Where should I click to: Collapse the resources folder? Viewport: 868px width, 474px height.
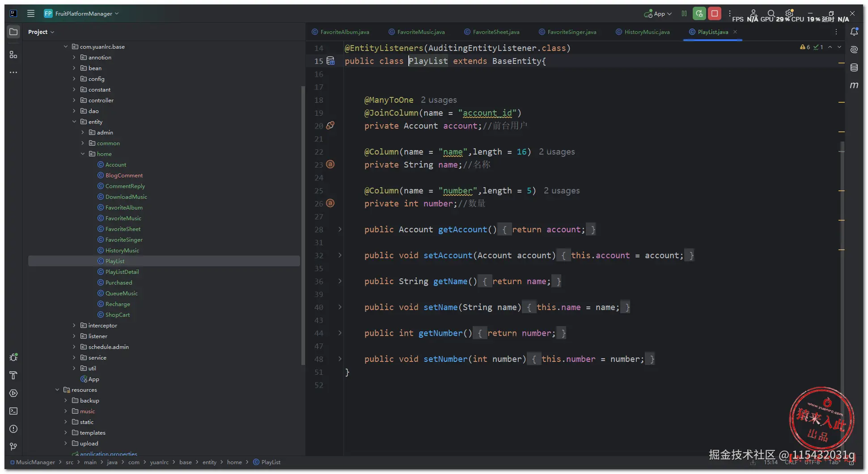[x=57, y=390]
